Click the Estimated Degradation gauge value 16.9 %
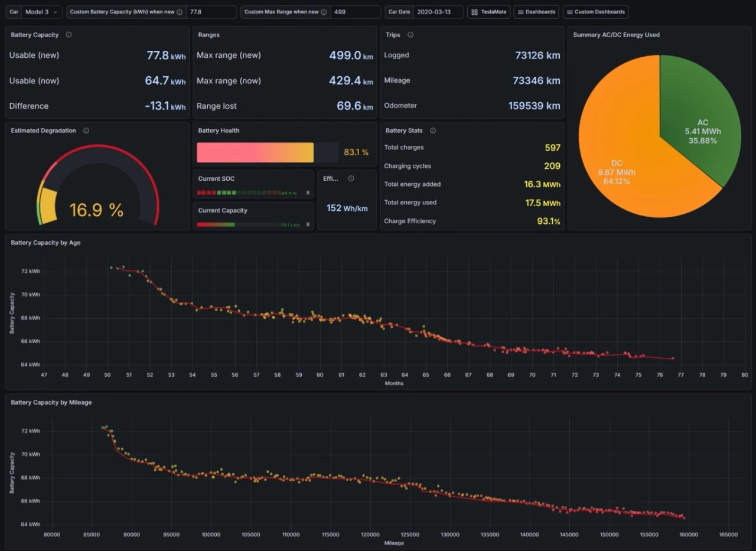 tap(96, 210)
